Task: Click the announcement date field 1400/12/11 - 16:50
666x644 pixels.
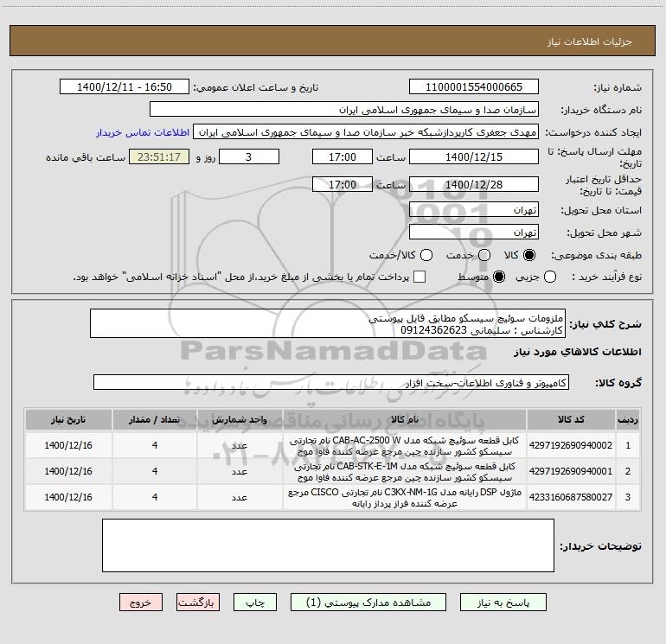Action: [125, 87]
